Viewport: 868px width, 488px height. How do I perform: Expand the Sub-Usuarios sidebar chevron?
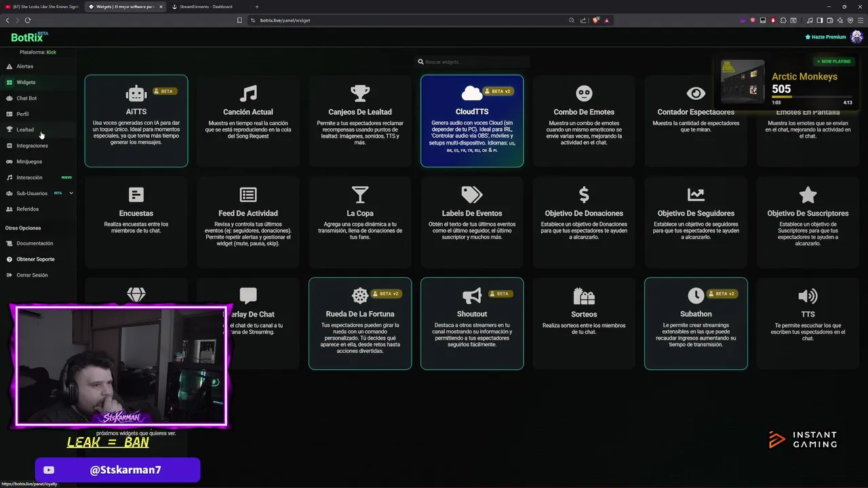(71, 193)
